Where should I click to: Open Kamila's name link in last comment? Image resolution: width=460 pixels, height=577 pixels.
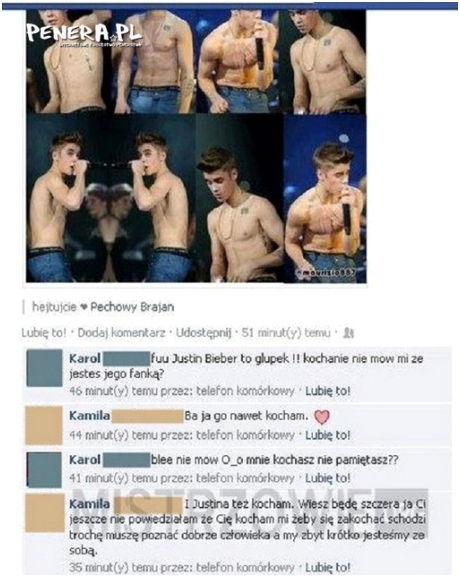coord(90,504)
